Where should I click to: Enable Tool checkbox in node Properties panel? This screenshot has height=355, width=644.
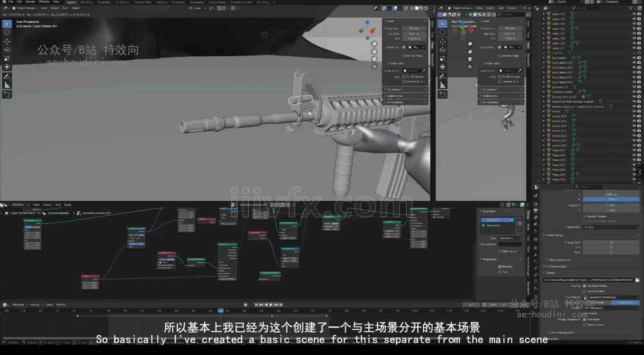click(x=500, y=272)
